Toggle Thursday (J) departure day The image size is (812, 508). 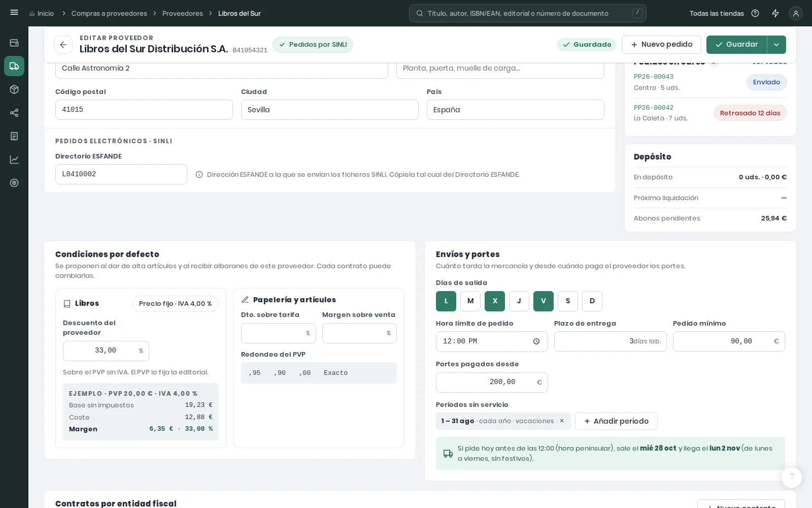point(519,301)
